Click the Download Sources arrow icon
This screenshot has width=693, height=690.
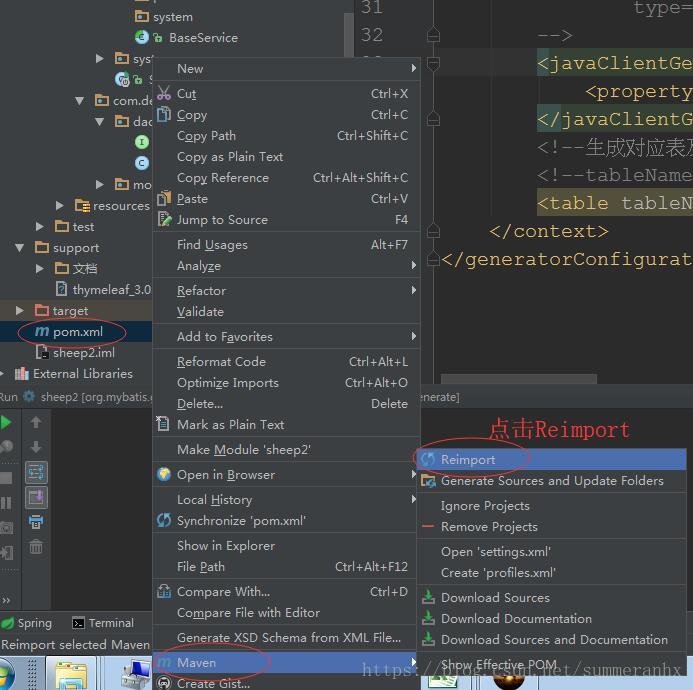428,597
